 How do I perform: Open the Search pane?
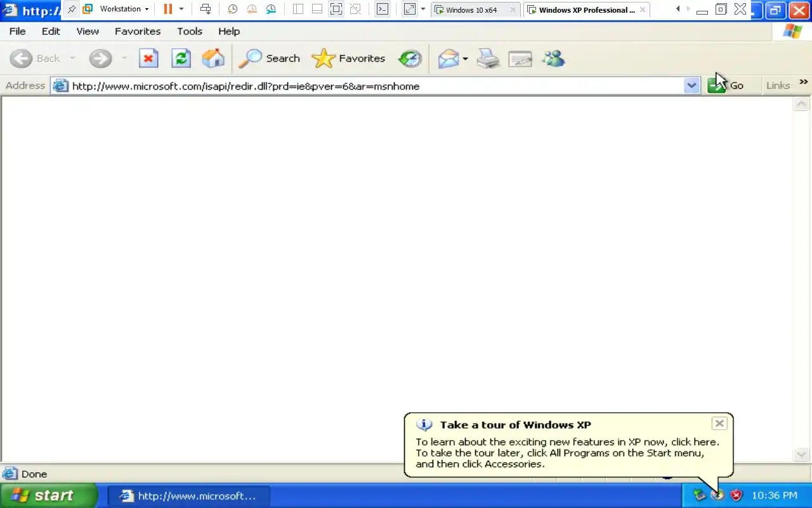(270, 58)
